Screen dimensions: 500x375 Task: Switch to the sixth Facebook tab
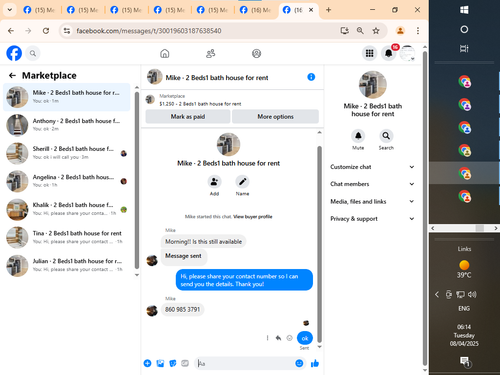pyautogui.click(x=256, y=10)
